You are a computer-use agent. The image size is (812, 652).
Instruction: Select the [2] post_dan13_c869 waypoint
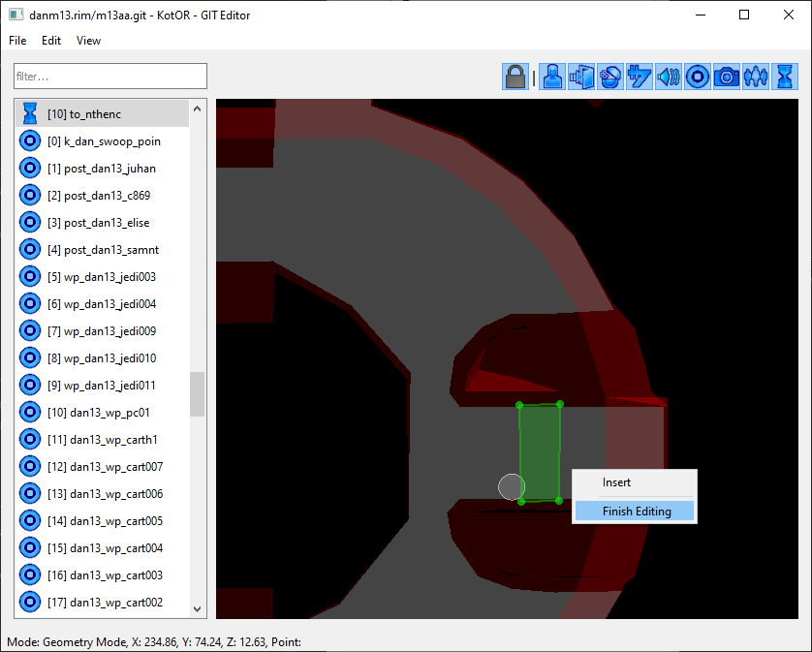(102, 196)
